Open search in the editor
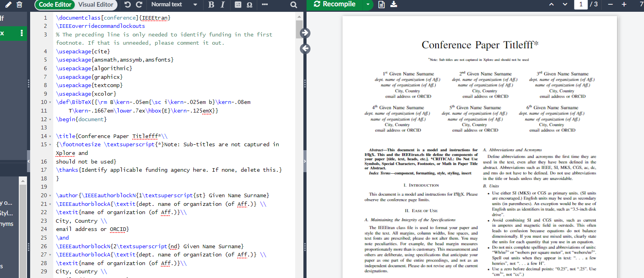This screenshot has width=644, height=278. 294,5
